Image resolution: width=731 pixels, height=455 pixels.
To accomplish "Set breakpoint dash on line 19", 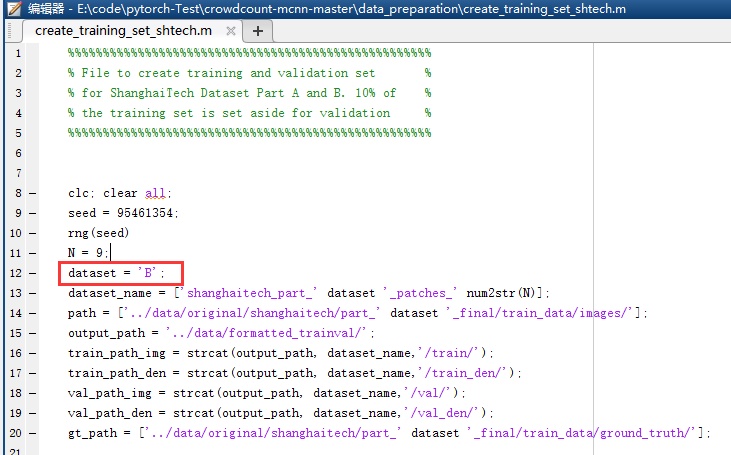I will point(32,414).
